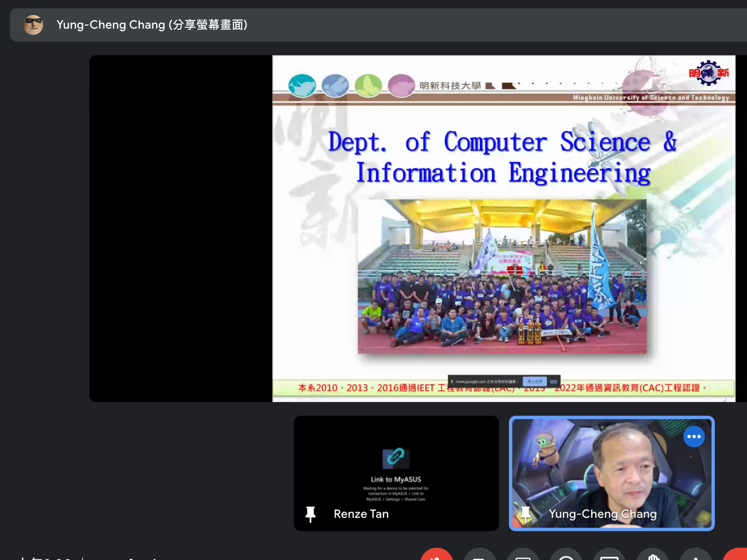This screenshot has width=747, height=560.
Task: Click the Yung-Cheng Chang screen-sharing banner title
Action: [x=152, y=25]
